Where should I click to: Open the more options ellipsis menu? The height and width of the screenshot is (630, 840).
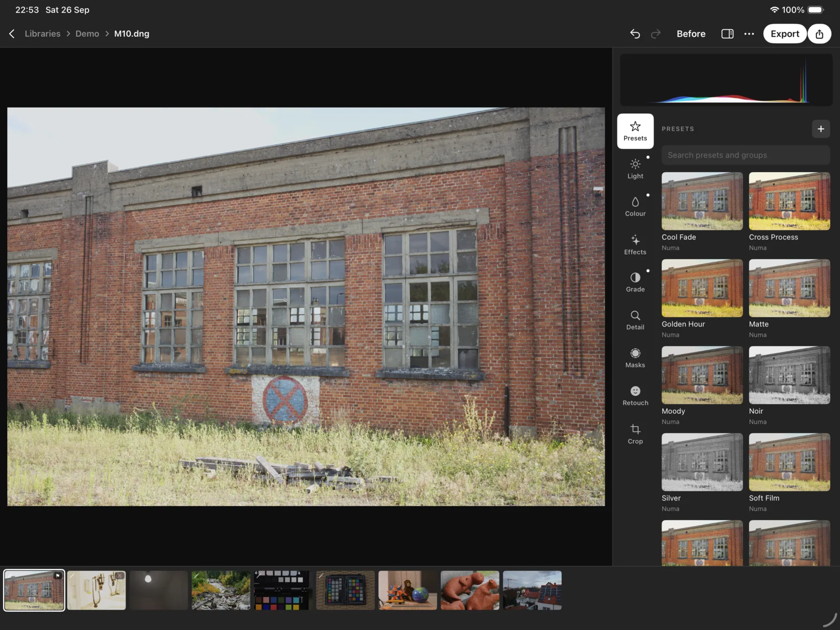pyautogui.click(x=749, y=34)
